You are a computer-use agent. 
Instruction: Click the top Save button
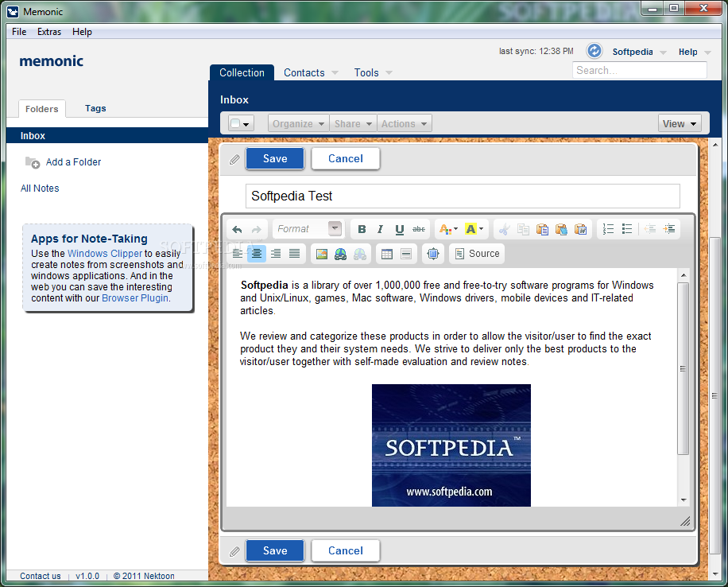click(275, 158)
